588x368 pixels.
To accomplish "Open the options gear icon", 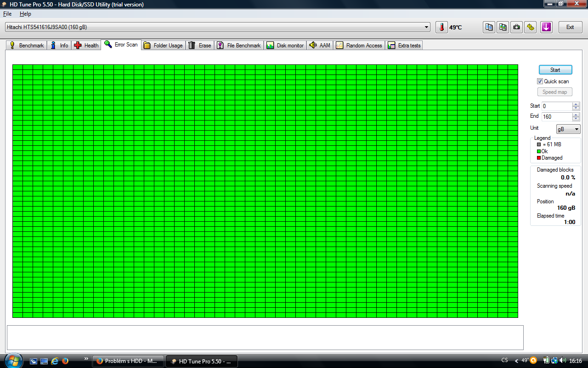I will 531,27.
